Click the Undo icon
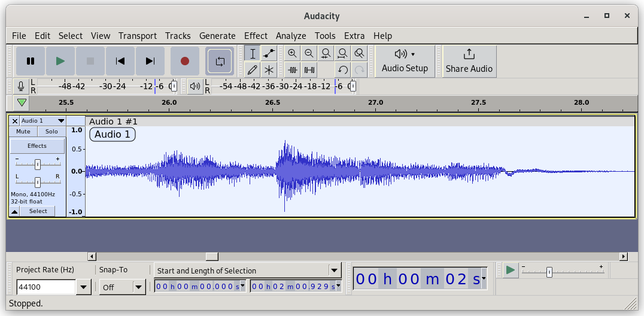 click(x=342, y=70)
